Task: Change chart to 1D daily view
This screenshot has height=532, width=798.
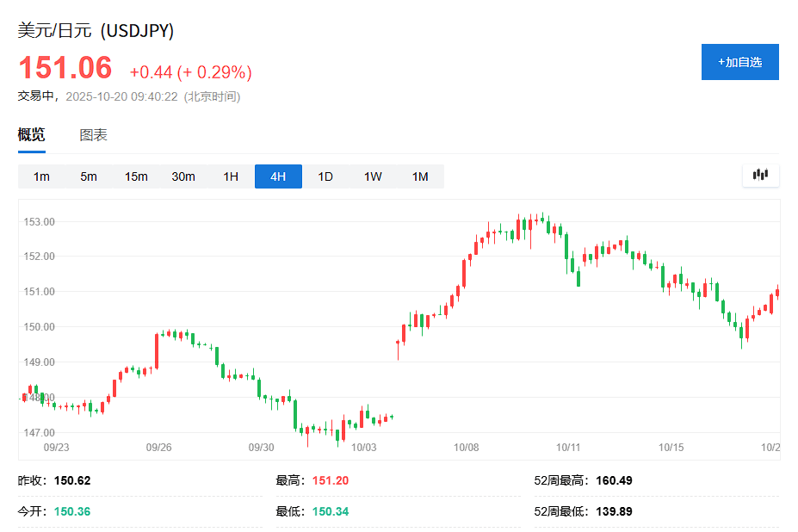Action: [x=325, y=176]
